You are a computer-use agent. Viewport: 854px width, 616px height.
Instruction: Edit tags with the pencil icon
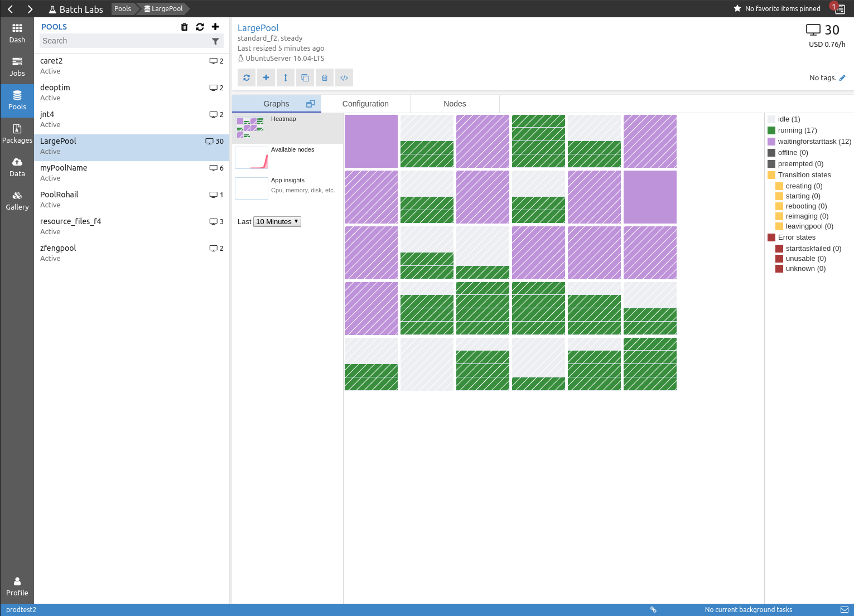point(842,78)
